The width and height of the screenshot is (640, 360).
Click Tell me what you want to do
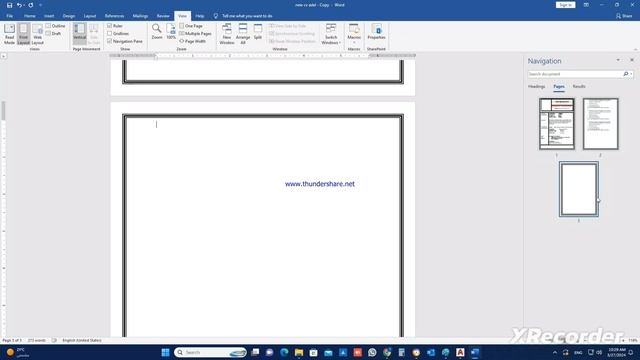pyautogui.click(x=247, y=16)
